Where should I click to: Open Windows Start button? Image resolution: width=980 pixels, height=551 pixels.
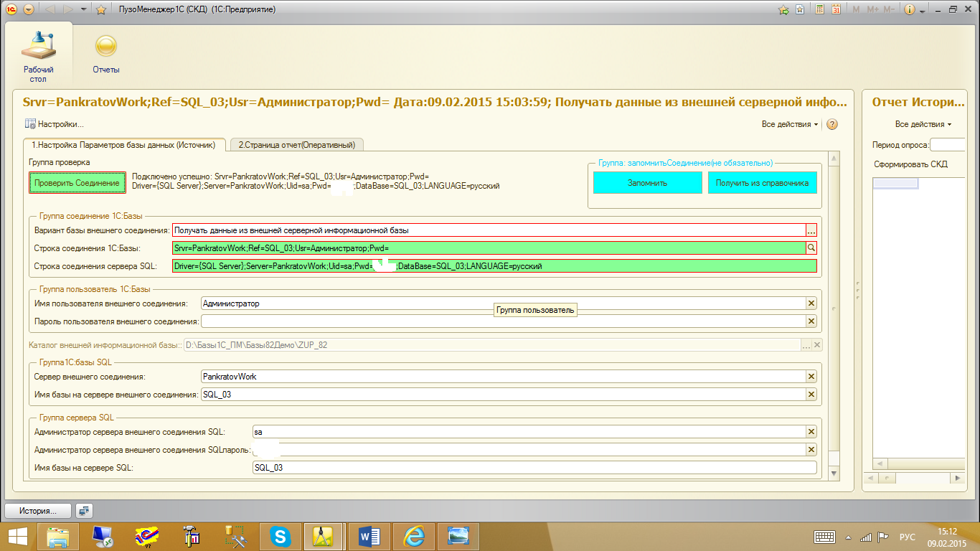coord(17,537)
